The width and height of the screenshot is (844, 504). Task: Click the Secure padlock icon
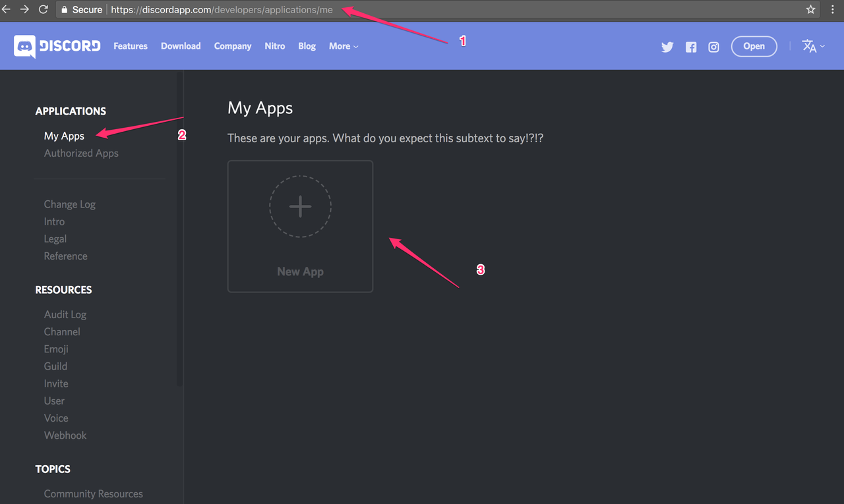coord(63,9)
